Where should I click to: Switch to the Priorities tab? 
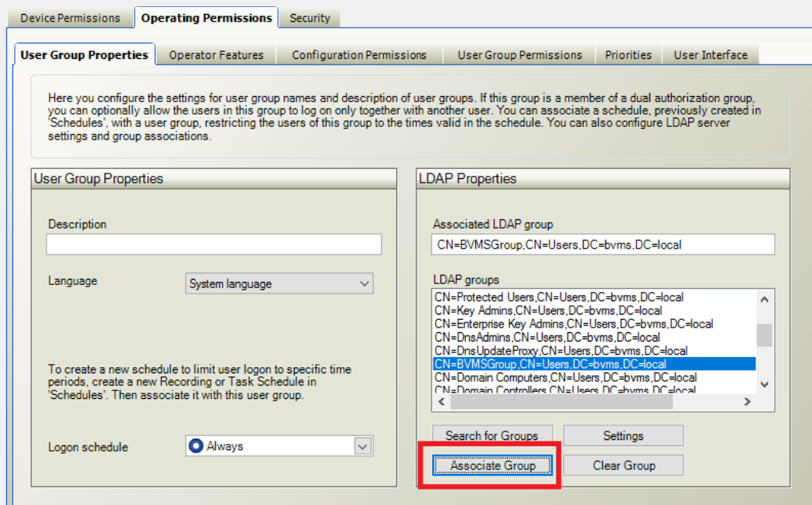click(629, 55)
